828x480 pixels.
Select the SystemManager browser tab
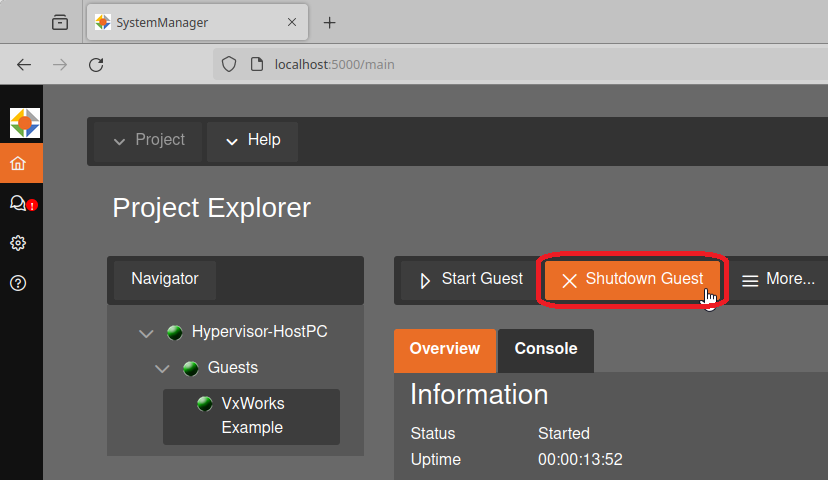coord(197,22)
